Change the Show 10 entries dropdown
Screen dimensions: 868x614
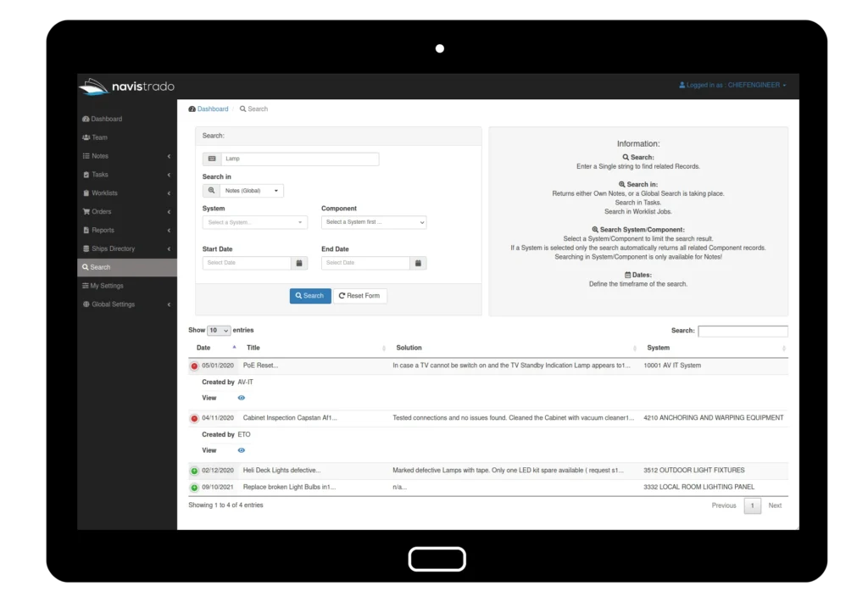tap(219, 331)
